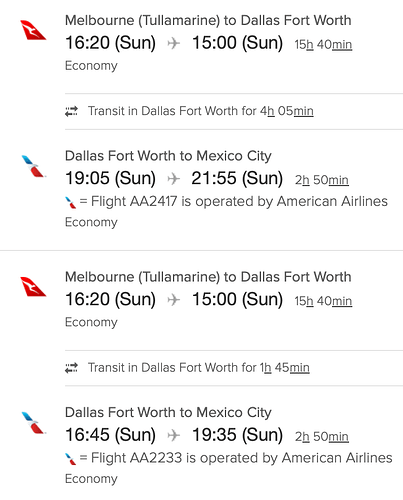Select first Melbourne to Dallas Fort Worth heading
403x500 pixels.
208,20
